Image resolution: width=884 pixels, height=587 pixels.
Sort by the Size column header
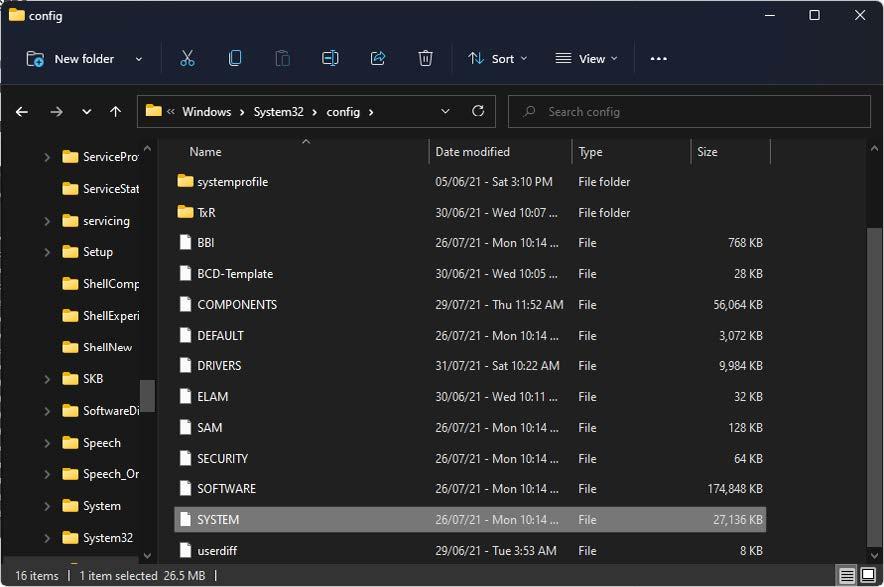tap(707, 152)
